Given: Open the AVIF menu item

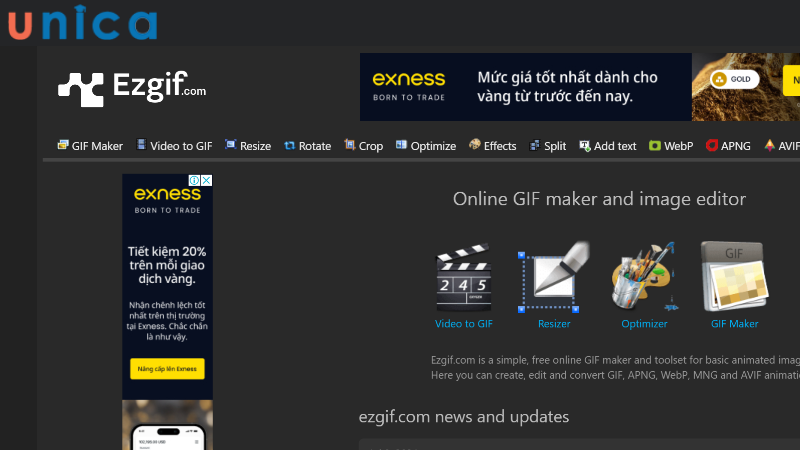Looking at the screenshot, I should [782, 146].
